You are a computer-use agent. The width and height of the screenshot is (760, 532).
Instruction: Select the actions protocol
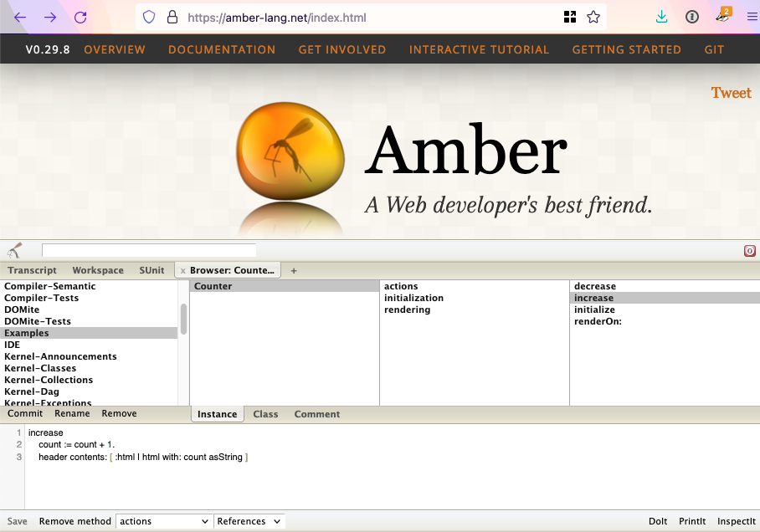[x=475, y=286]
